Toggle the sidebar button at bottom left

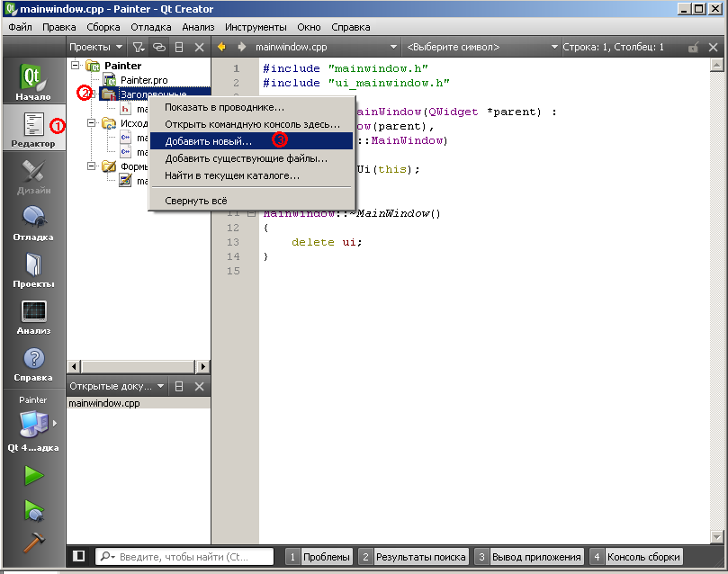[x=79, y=556]
